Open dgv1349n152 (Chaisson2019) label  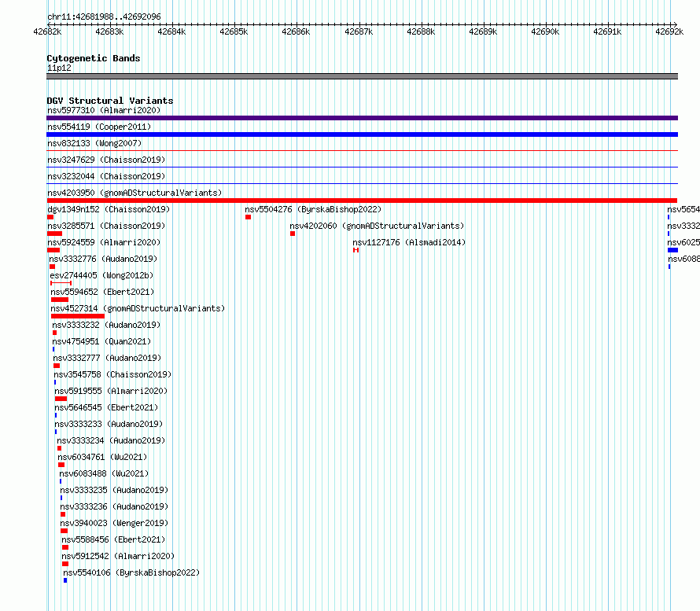point(109,209)
